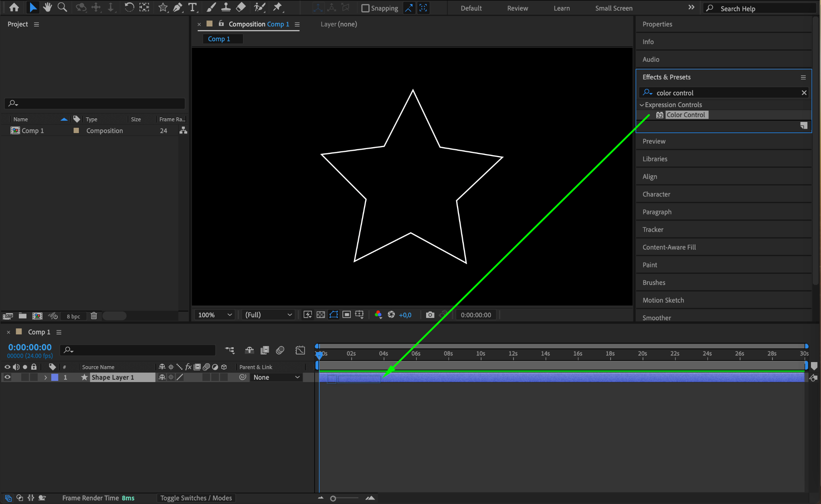Click Toggle Switches / Modes button
821x504 pixels.
coord(196,498)
